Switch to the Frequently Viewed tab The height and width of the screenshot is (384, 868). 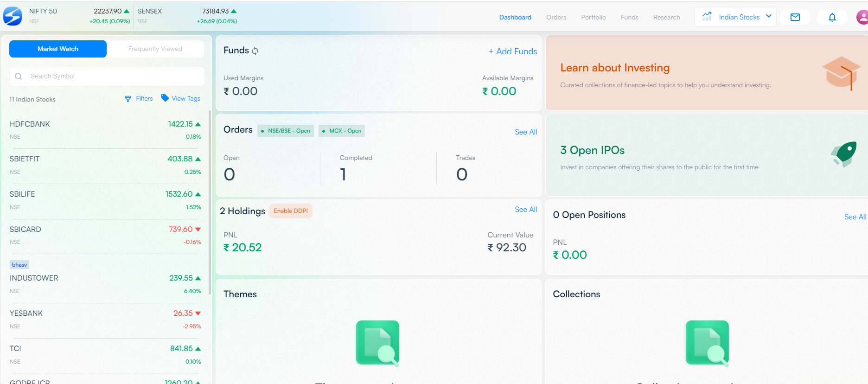(x=155, y=49)
